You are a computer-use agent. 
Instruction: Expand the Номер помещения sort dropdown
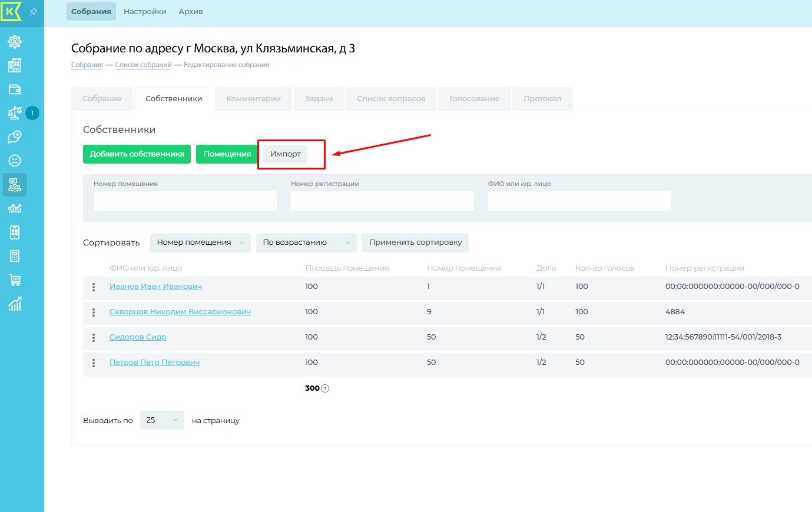point(200,242)
